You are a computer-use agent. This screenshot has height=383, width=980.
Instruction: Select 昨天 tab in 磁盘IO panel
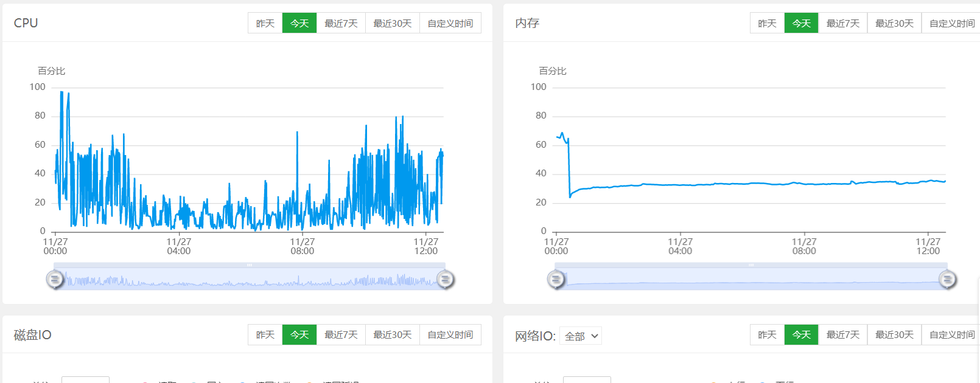pos(265,335)
